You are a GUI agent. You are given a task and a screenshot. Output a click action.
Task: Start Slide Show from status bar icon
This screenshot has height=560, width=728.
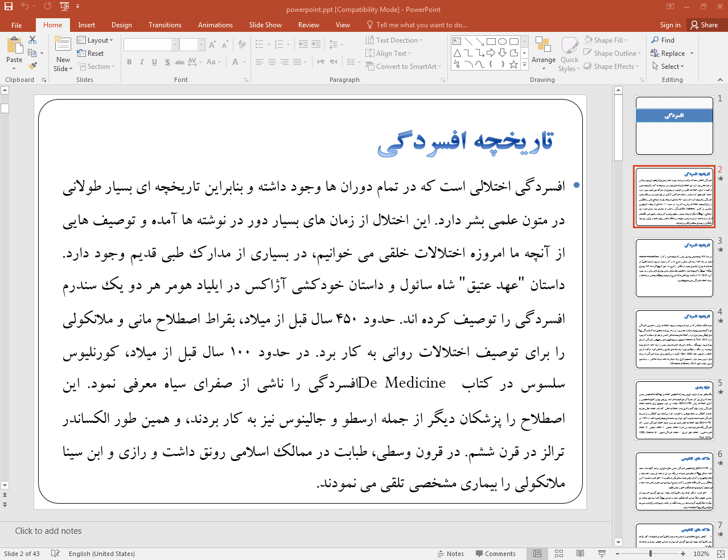click(x=602, y=554)
